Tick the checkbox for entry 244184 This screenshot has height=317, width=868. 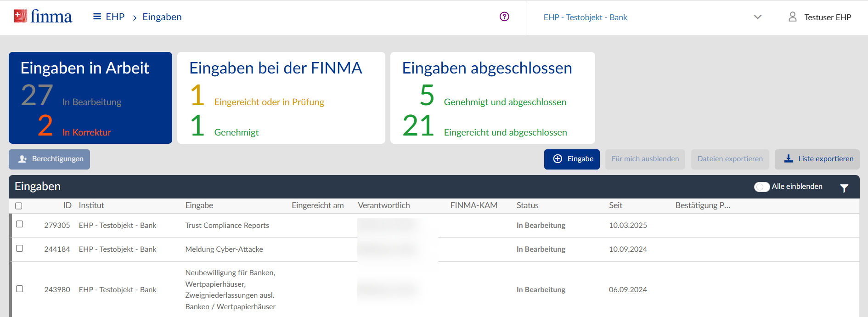pos(19,249)
